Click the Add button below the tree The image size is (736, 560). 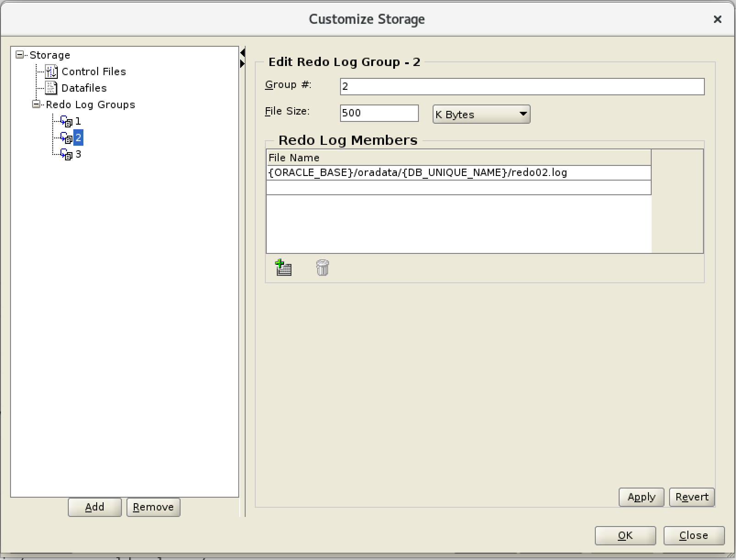(x=94, y=507)
